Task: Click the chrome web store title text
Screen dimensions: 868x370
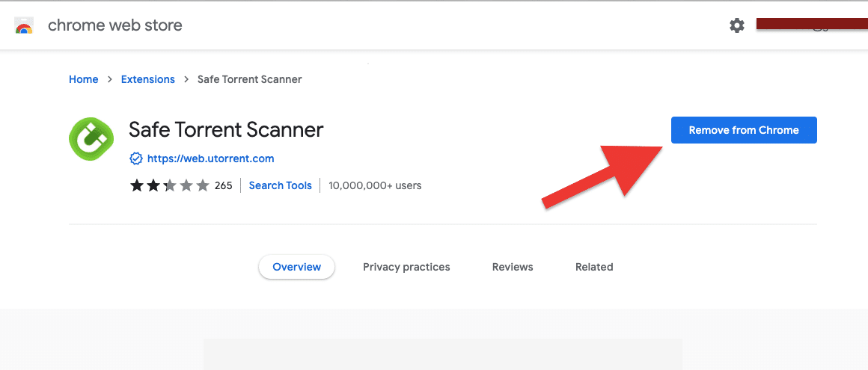Action: (x=115, y=25)
